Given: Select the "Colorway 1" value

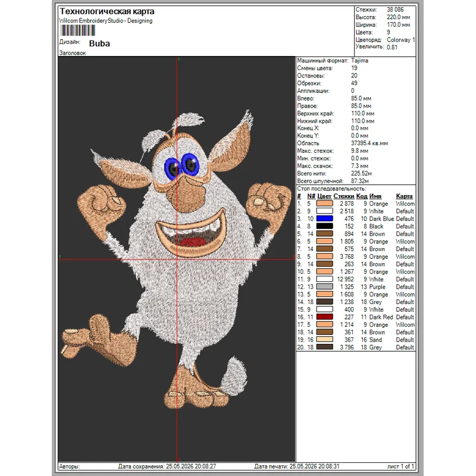Looking at the screenshot, I should (x=400, y=40).
